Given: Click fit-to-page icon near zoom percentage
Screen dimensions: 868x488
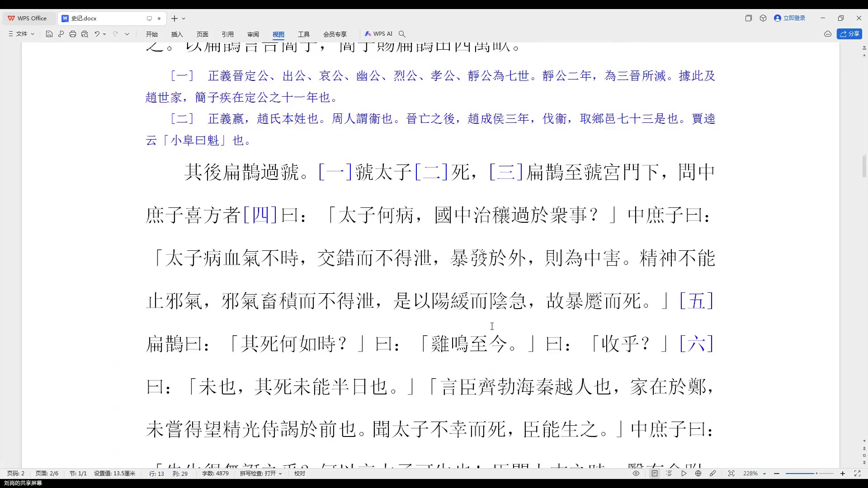Looking at the screenshot, I should [731, 474].
